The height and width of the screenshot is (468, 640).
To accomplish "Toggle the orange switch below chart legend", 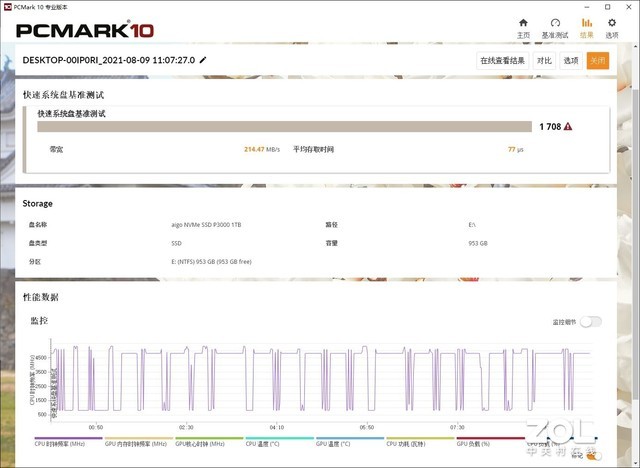I will click(x=594, y=456).
